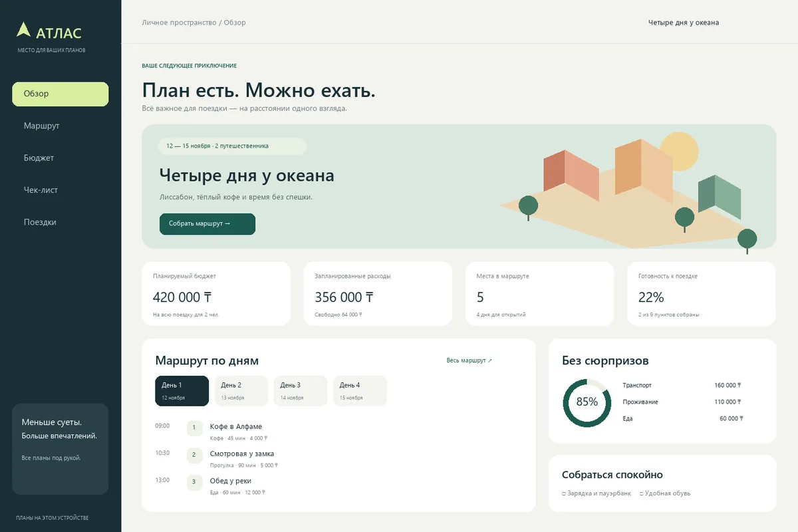This screenshot has height=532, width=798.
Task: Open the Обзор sidebar section
Action: (60, 94)
